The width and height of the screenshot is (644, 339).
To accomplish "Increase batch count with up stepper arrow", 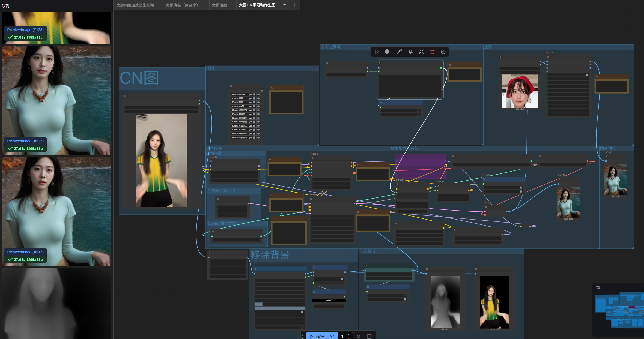I will pos(349,334).
